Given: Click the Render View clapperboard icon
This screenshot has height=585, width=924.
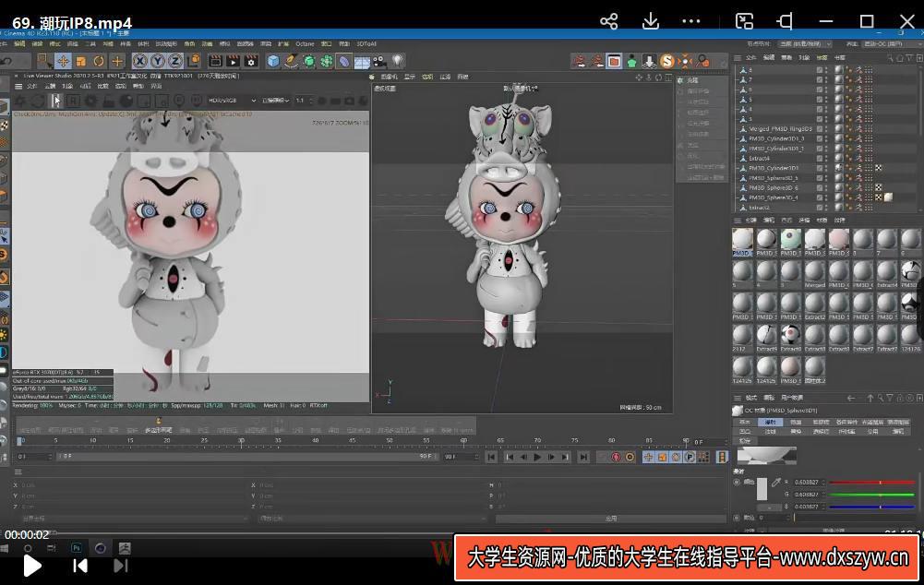Looking at the screenshot, I should (x=216, y=61).
